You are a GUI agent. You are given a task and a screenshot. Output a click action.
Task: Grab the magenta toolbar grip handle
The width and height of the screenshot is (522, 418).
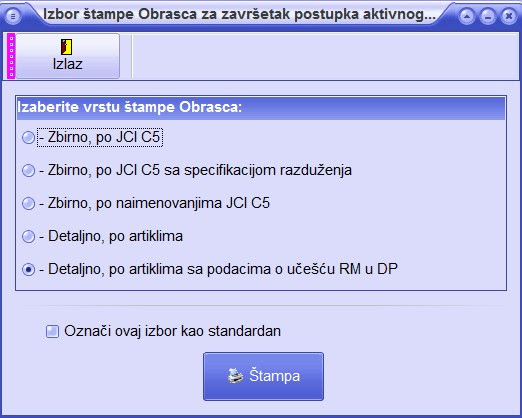11,56
